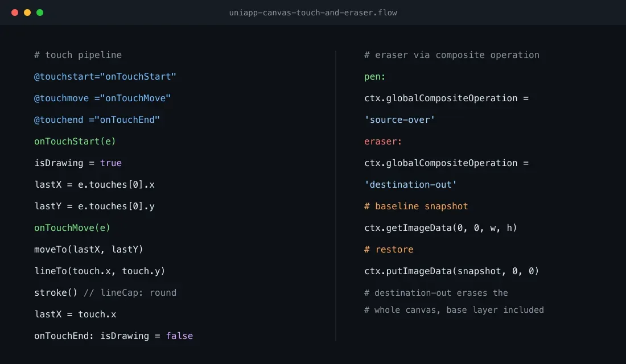
Task: Click the green onTouchStart(e) handler label
Action: (75, 141)
